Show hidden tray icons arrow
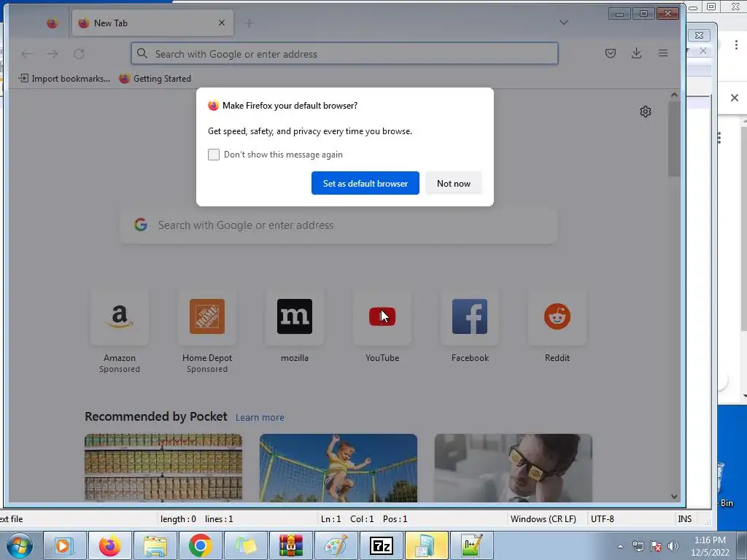Screen dimensions: 747x560 (x=620, y=546)
